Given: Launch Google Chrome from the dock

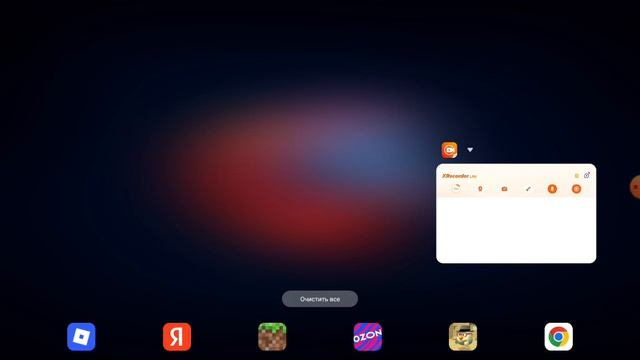Looking at the screenshot, I should click(558, 337).
